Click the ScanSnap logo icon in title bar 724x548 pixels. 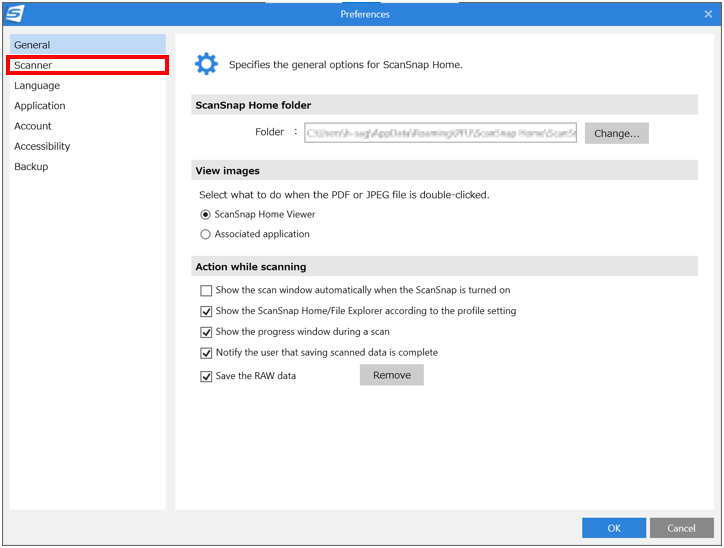[x=14, y=13]
